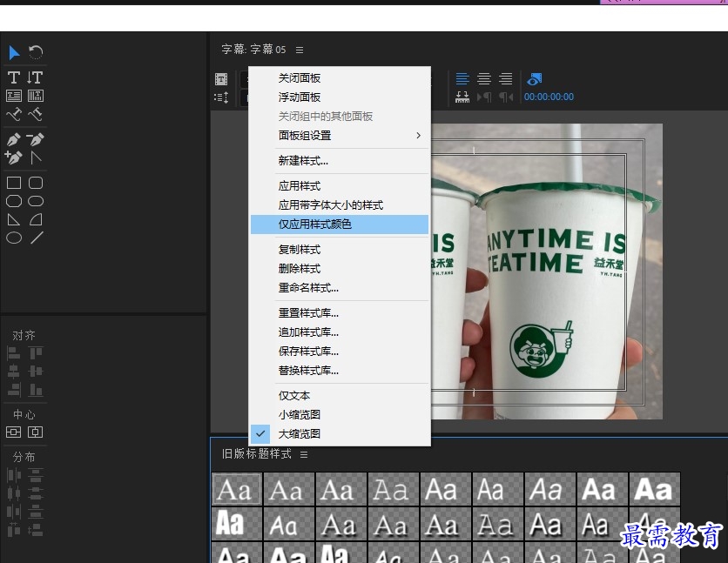Screen dimensions: 728x563
Task: Select the Area Type tool
Action: tap(14, 96)
